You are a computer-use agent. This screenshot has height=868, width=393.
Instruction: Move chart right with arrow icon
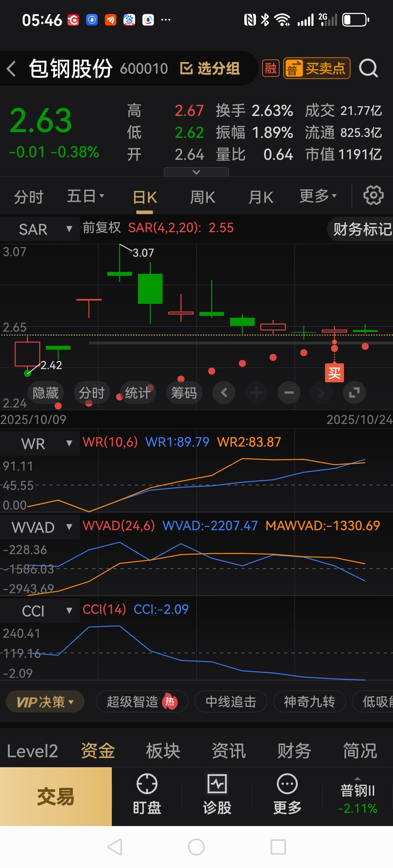pyautogui.click(x=322, y=393)
